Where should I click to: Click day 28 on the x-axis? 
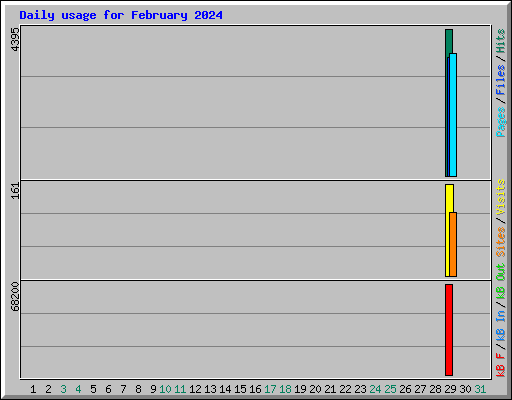point(435,389)
